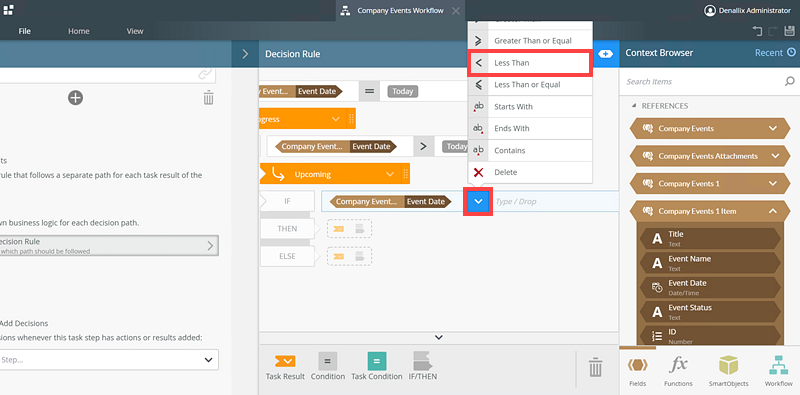Click the redo arrow icon

(772, 31)
